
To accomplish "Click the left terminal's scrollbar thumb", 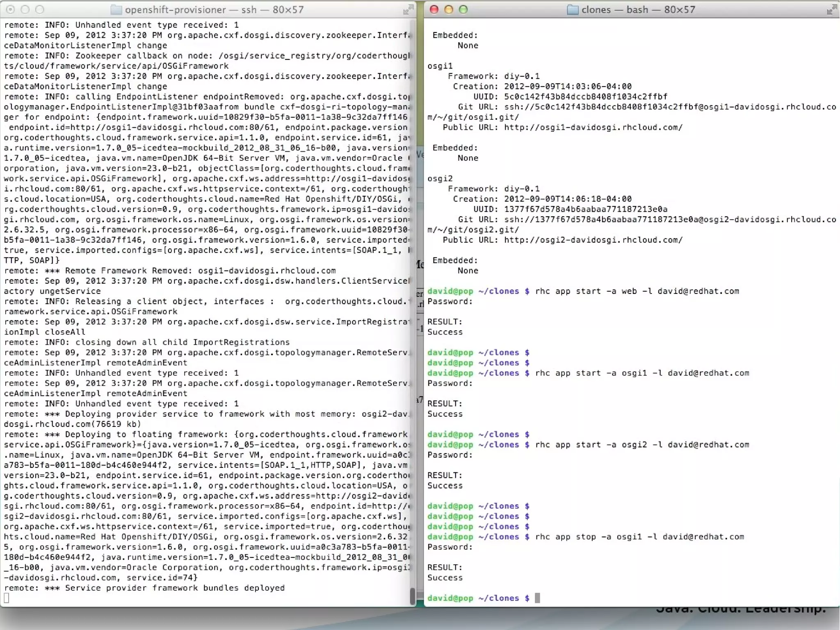I will pyautogui.click(x=412, y=596).
